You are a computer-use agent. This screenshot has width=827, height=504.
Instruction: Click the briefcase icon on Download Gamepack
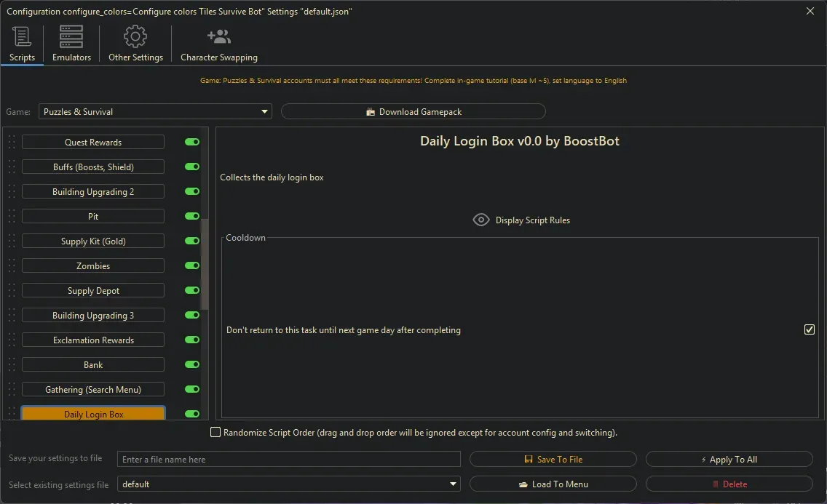[372, 111]
